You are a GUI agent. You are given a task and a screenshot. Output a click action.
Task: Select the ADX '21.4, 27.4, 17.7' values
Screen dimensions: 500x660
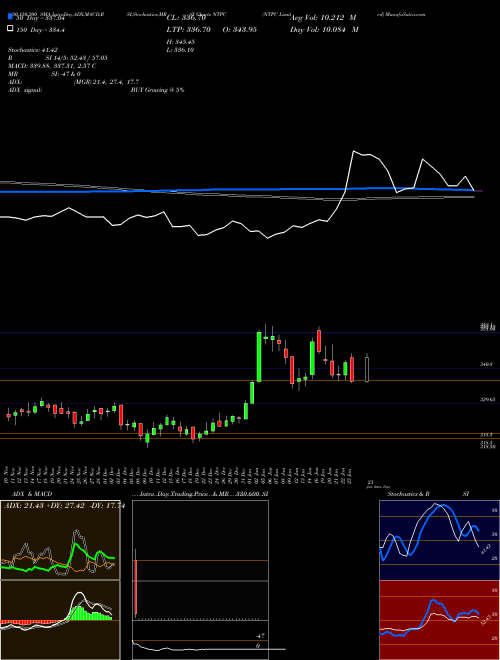click(x=116, y=82)
